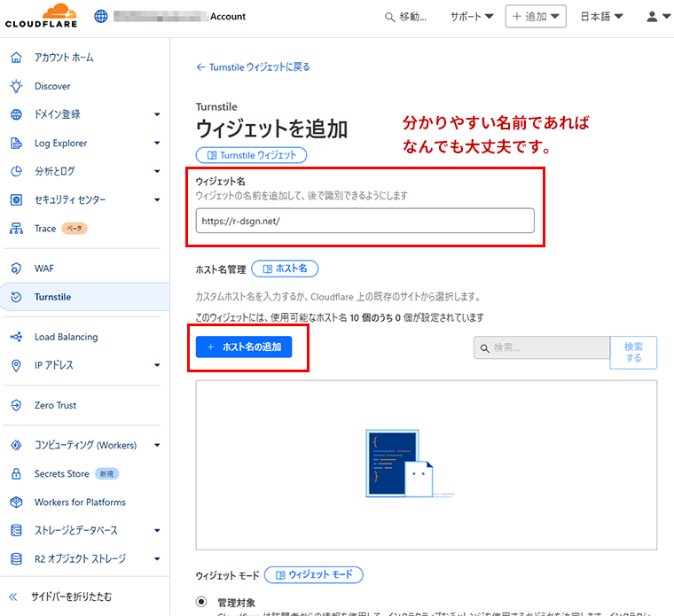The image size is (674, 616).
Task: Open the user profile icon menu
Action: (x=658, y=17)
